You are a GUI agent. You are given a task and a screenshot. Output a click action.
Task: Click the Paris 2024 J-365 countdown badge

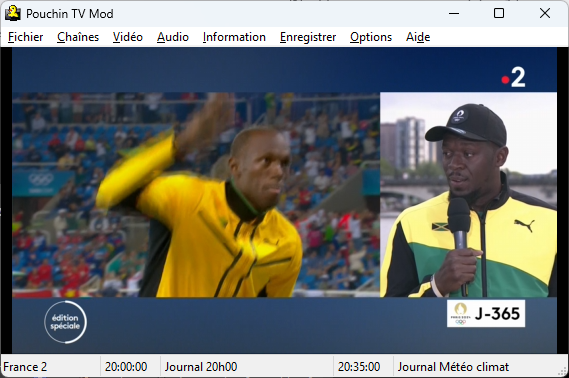(486, 313)
